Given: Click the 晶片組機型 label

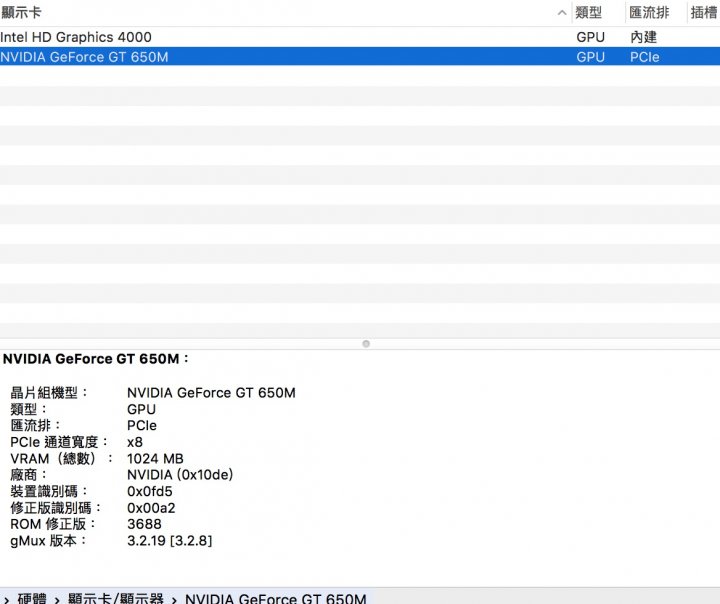Looking at the screenshot, I should [49, 393].
